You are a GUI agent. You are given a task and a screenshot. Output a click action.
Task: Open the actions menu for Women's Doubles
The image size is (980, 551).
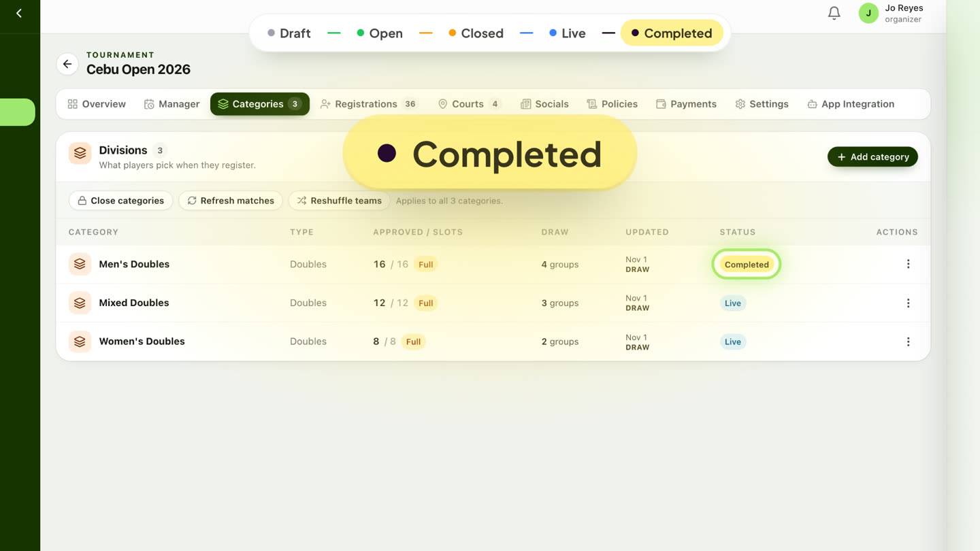pyautogui.click(x=908, y=341)
